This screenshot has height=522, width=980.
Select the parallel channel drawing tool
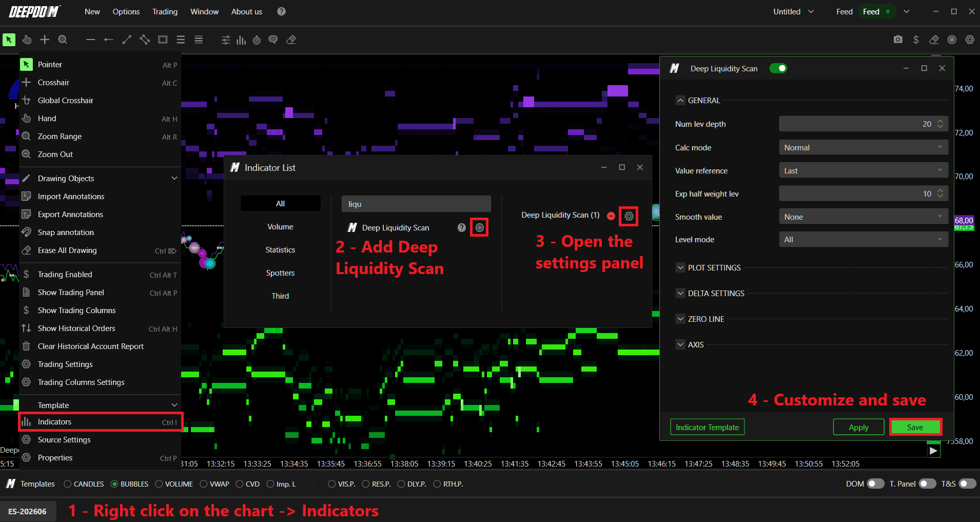(145, 40)
